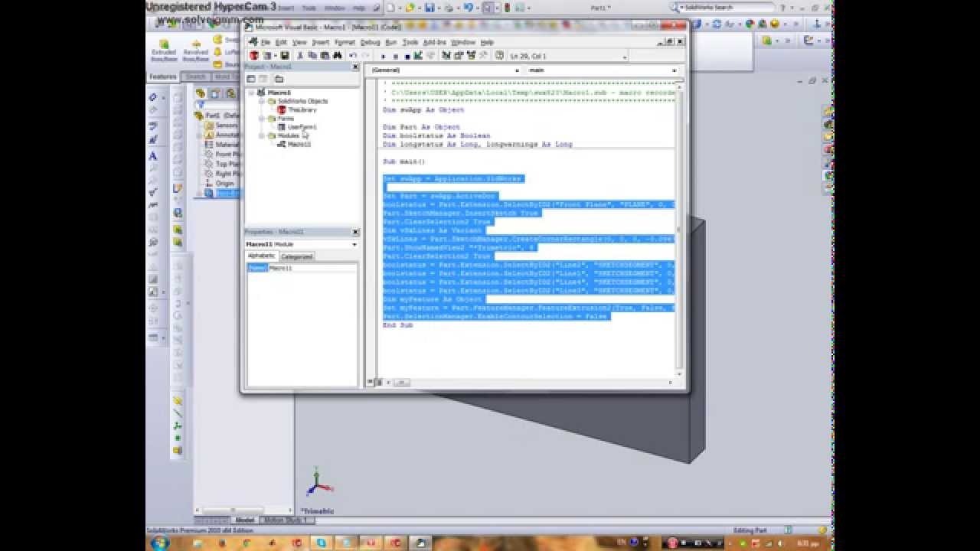The image size is (980, 551).
Task: Select UserForm1 in the project tree
Action: [302, 127]
